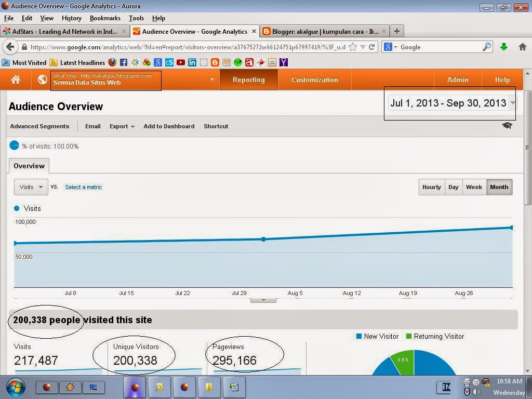Click the EN language indicator in taskbar

click(x=446, y=387)
